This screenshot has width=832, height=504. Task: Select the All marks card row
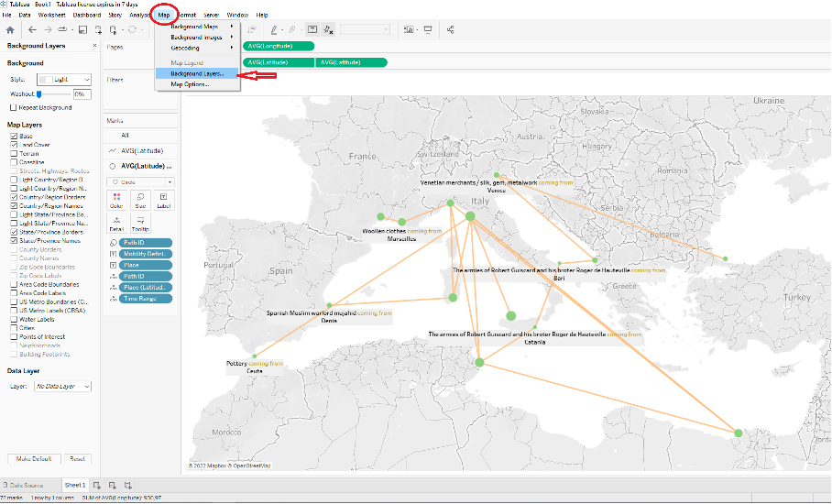pos(140,136)
